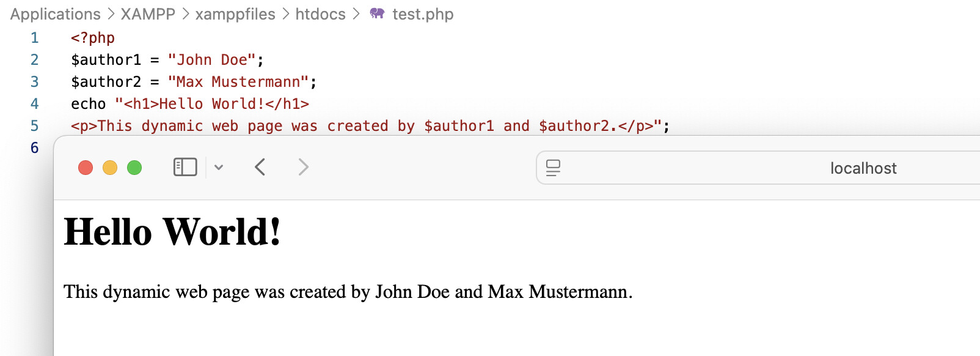
Task: Click the PHP elephant file icon
Action: click(x=377, y=13)
